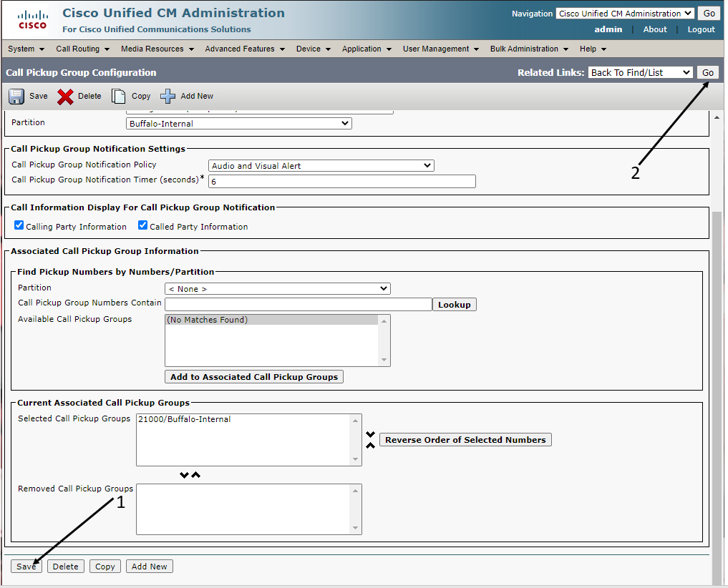Click Add to Associated Call Pickup Groups
Viewport: 728px width, 588px height.
pos(254,377)
